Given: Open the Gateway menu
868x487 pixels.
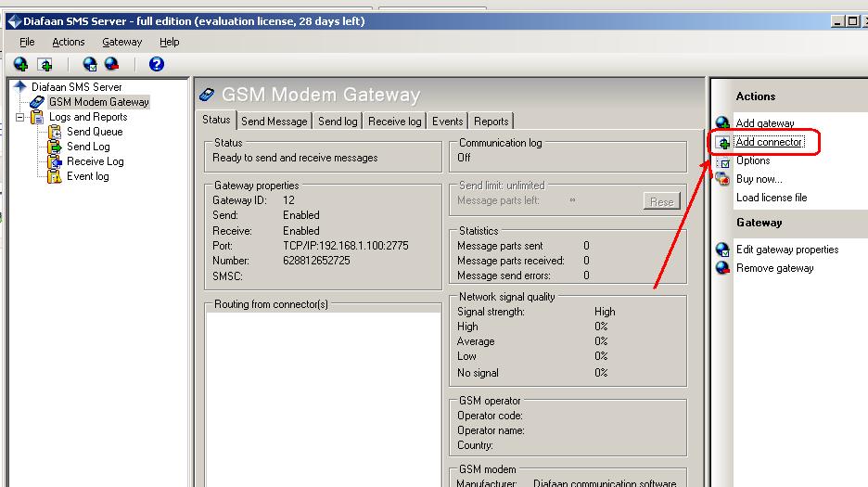Looking at the screenshot, I should click(x=121, y=42).
